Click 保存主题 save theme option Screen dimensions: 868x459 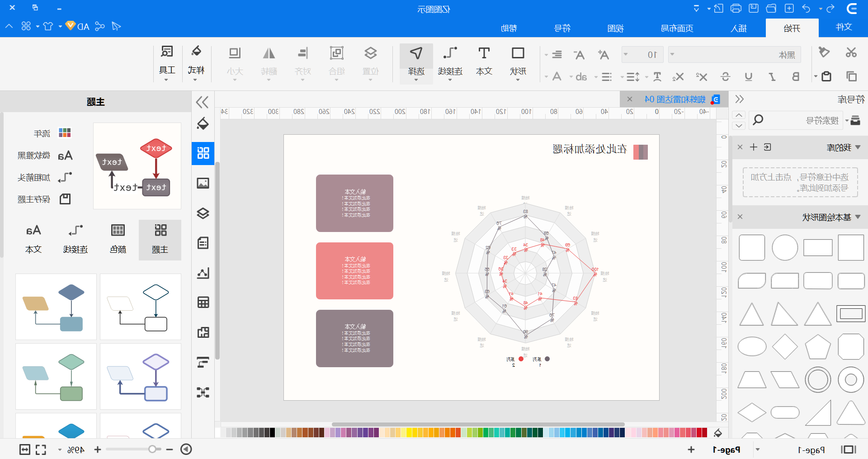pos(44,199)
